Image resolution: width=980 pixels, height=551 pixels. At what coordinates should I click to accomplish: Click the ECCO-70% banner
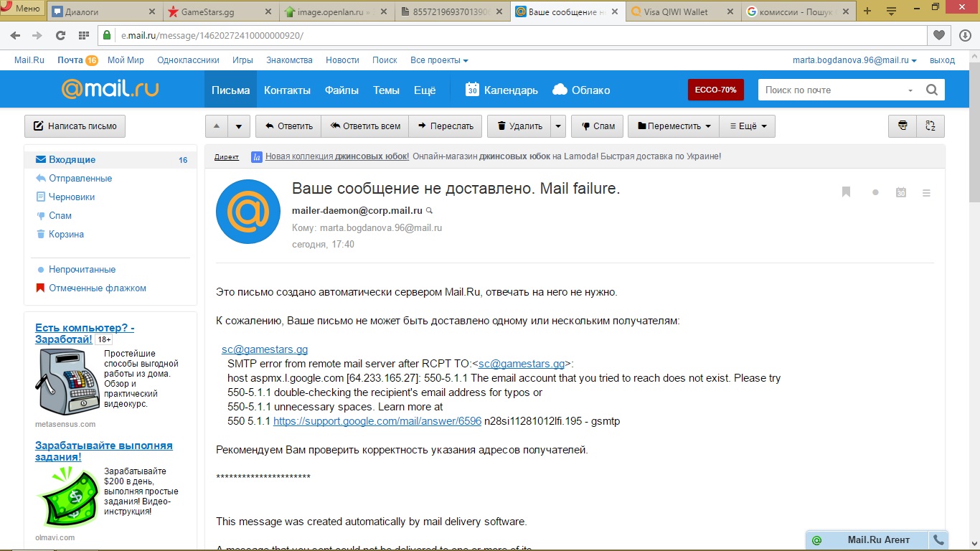pyautogui.click(x=715, y=90)
